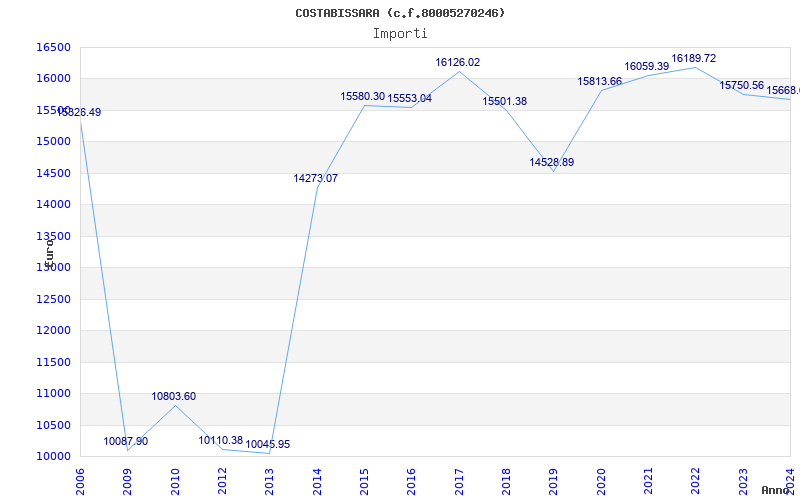The width and height of the screenshot is (800, 500).
Task: Select data label 15813.66
Action: coord(599,82)
